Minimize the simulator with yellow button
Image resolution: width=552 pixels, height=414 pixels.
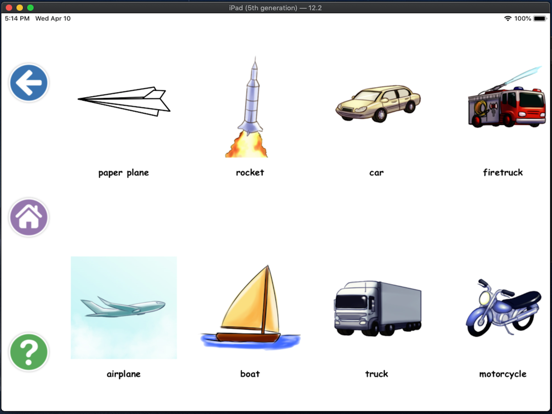tap(20, 7)
